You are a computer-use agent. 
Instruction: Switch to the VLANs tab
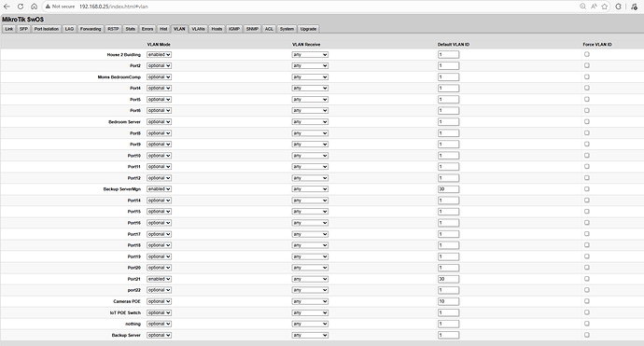[x=198, y=29]
